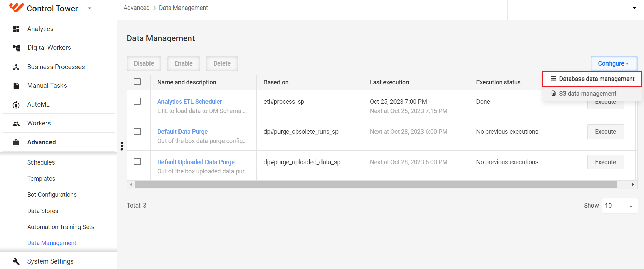Viewport: 644px width, 269px height.
Task: Open Templates under Advanced
Action: pyautogui.click(x=41, y=179)
